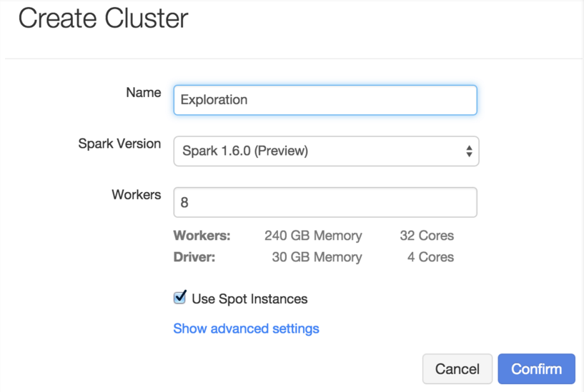This screenshot has width=584, height=392.
Task: Confirm the cluster creation
Action: [x=536, y=369]
